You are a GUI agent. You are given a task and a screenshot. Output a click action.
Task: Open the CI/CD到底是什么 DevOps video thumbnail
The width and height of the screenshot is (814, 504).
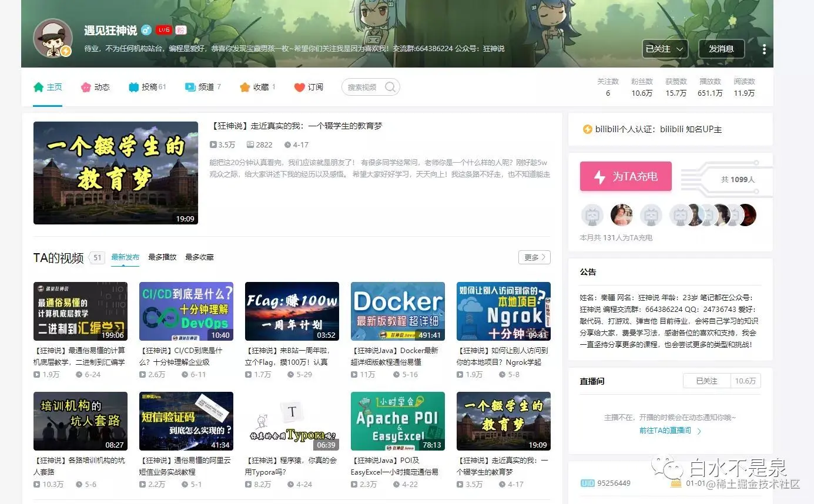point(186,311)
